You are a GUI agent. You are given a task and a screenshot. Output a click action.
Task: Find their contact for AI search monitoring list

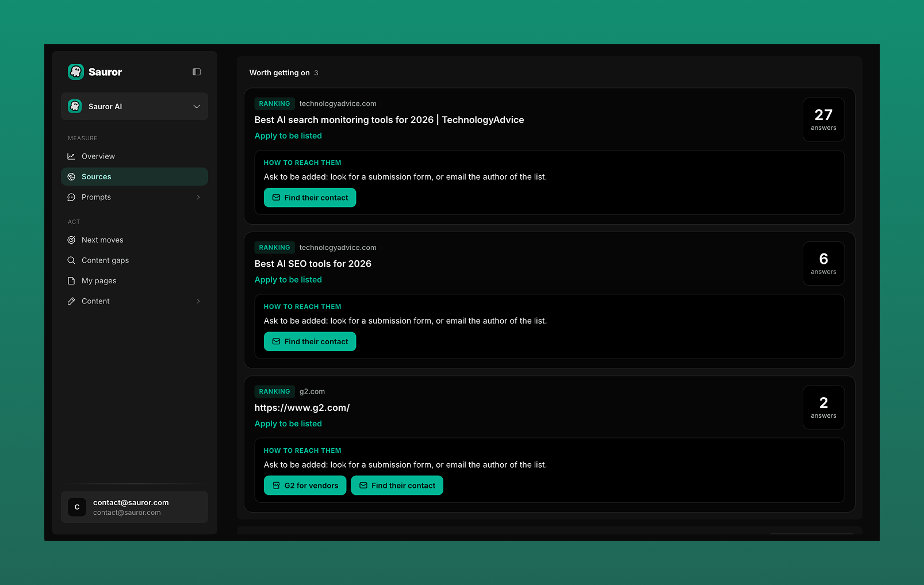point(310,198)
